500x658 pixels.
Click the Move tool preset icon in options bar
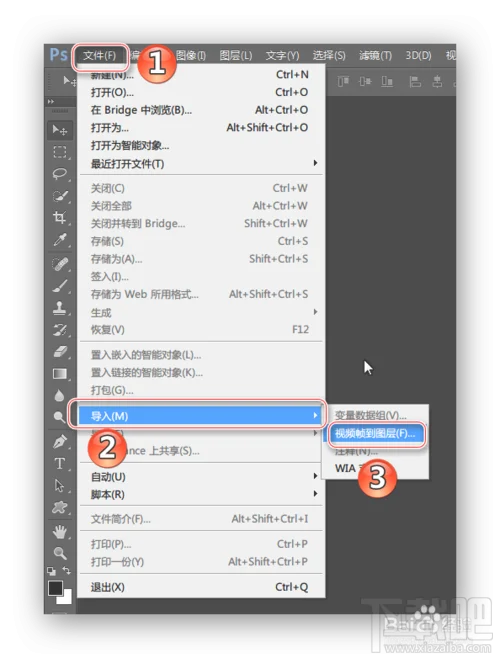coord(69,81)
